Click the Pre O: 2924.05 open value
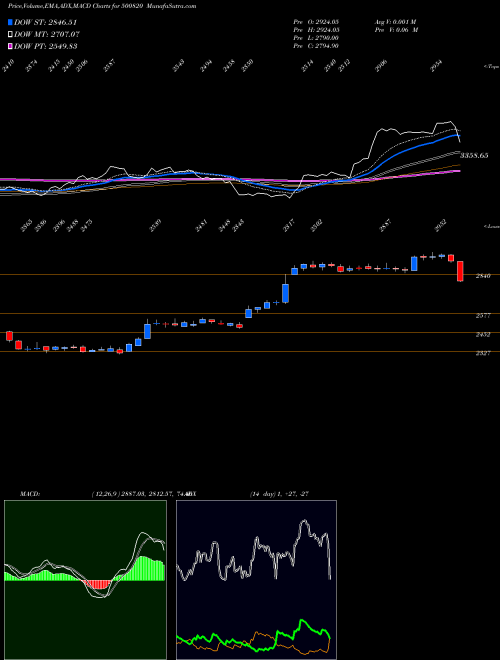The width and height of the screenshot is (500, 660). 316,21
